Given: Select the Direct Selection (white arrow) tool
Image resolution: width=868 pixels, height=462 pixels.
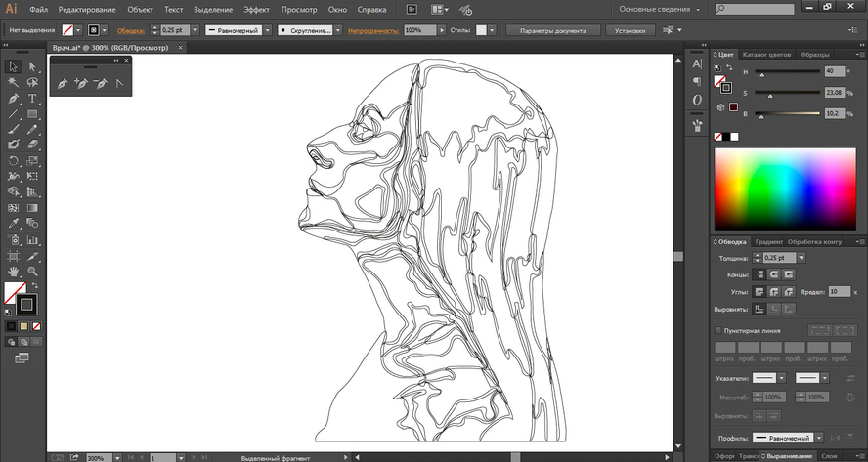Looking at the screenshot, I should (x=32, y=67).
